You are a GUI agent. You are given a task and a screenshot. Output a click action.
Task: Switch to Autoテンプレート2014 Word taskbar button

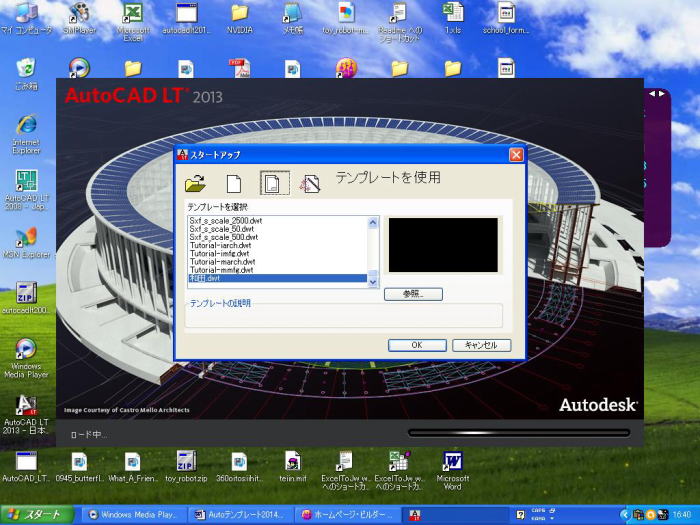239,515
